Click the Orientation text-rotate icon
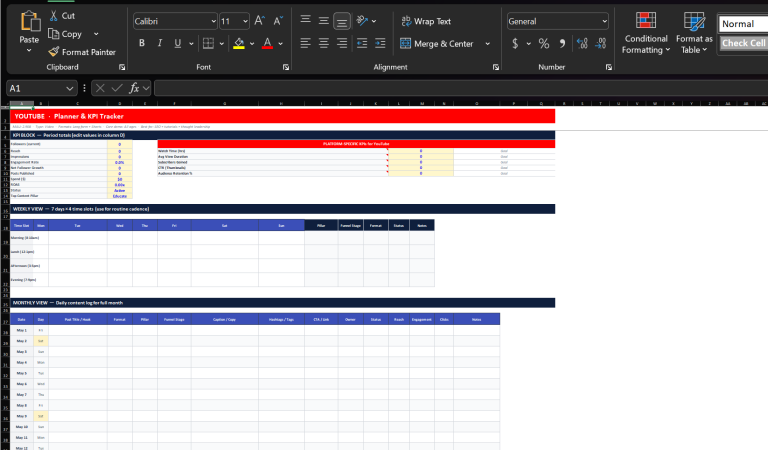This screenshot has width=768, height=450. point(362,21)
